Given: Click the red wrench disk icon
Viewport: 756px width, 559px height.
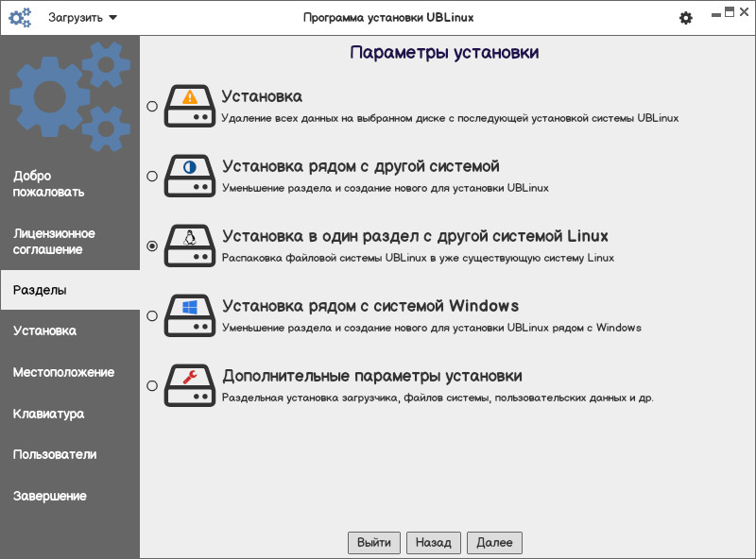Looking at the screenshot, I should 190,385.
